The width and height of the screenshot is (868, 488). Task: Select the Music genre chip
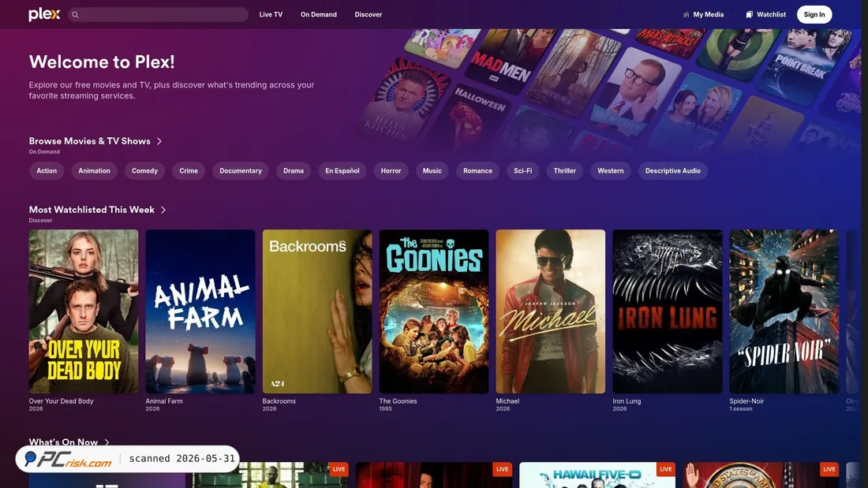click(432, 171)
